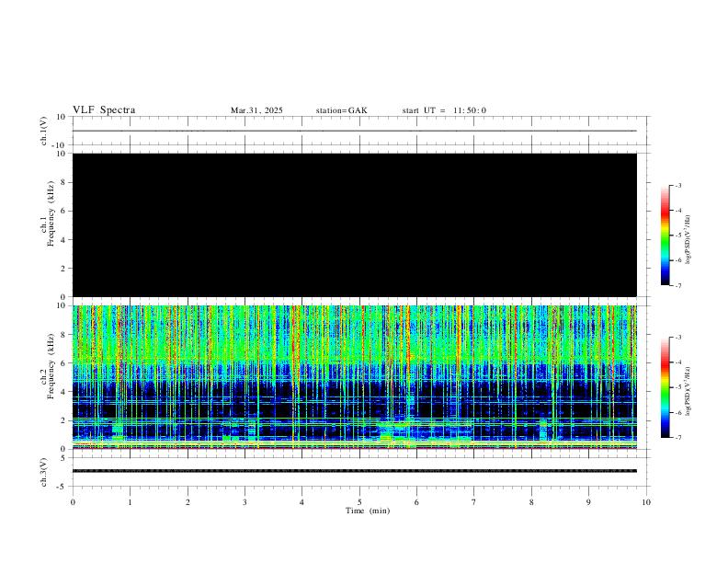Screen dimensions: 728x563
Task: Click the ch.1 PSD color scale bar
Action: [665, 236]
